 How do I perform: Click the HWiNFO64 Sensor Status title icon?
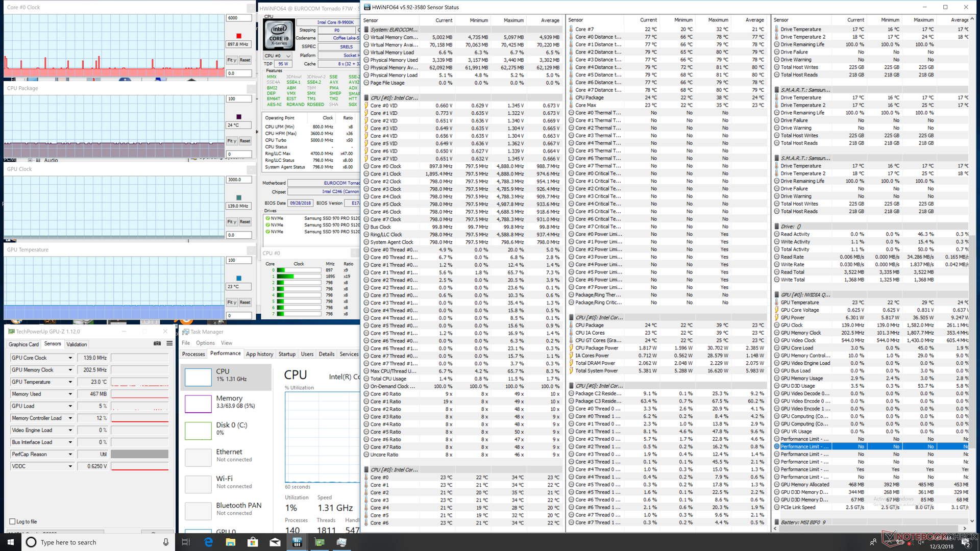[366, 7]
